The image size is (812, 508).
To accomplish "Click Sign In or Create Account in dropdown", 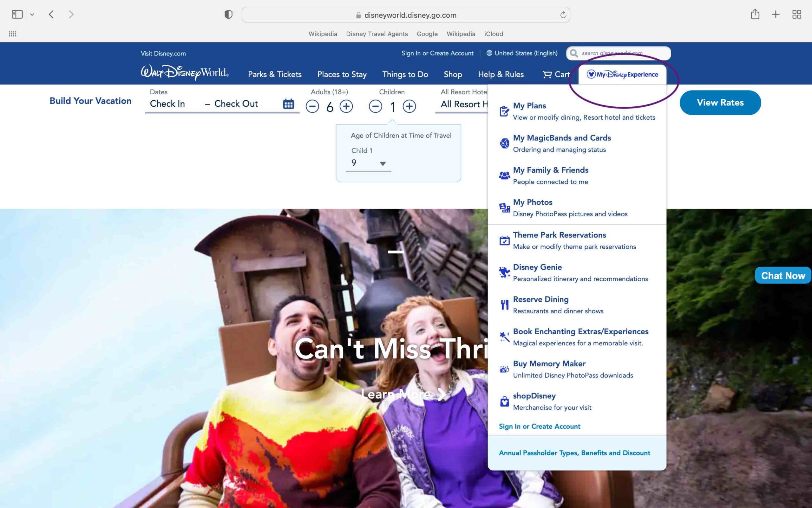I will [x=539, y=426].
